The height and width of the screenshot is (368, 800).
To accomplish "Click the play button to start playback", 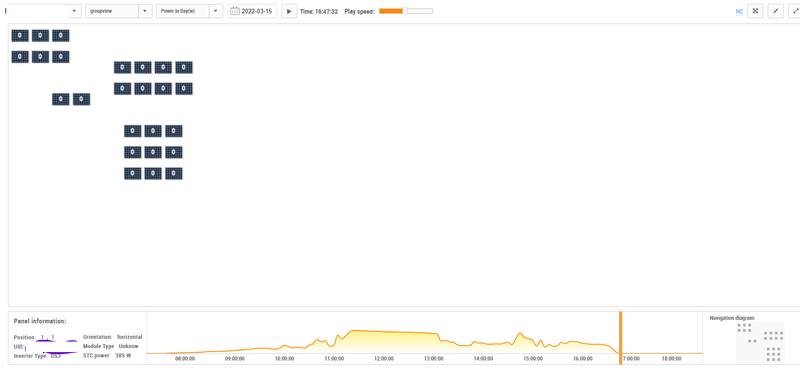I will pyautogui.click(x=289, y=11).
